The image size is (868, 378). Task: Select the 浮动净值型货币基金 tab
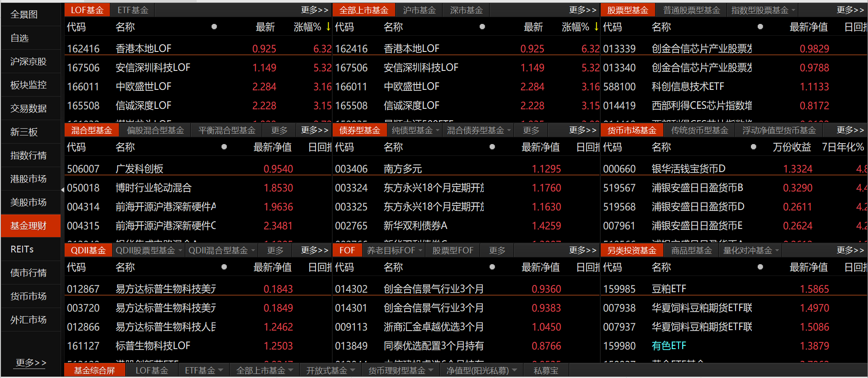(779, 131)
